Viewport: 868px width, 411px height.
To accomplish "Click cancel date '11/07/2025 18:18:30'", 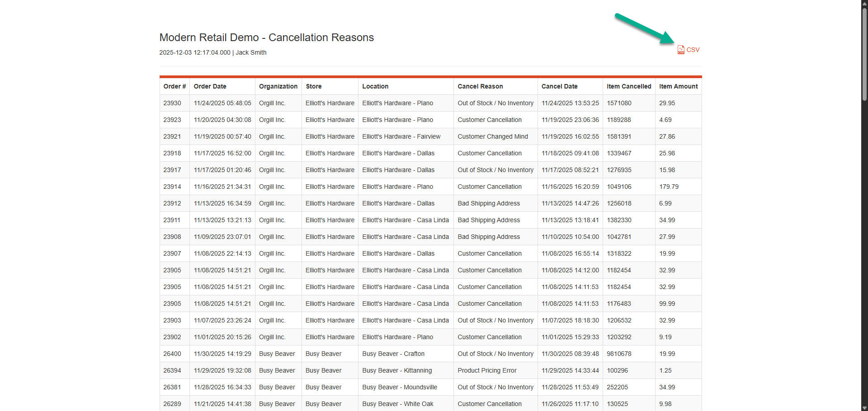I will click(570, 320).
